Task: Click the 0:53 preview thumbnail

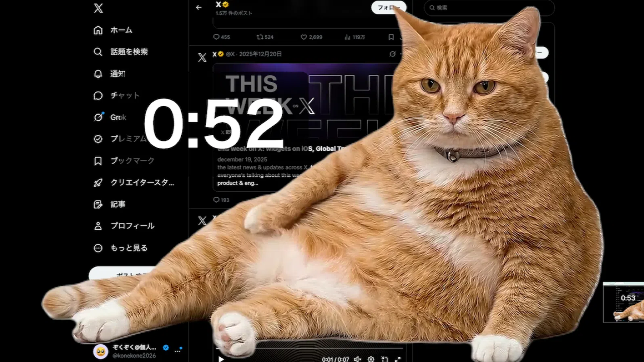Action: (623, 302)
